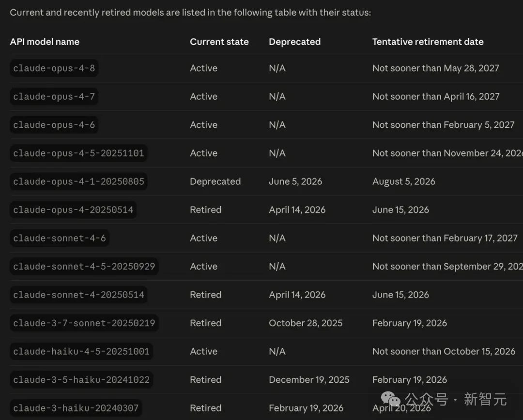Click April 14, 2026 in claude-sonnet-4 row
The height and width of the screenshot is (420, 523).
coord(297,295)
